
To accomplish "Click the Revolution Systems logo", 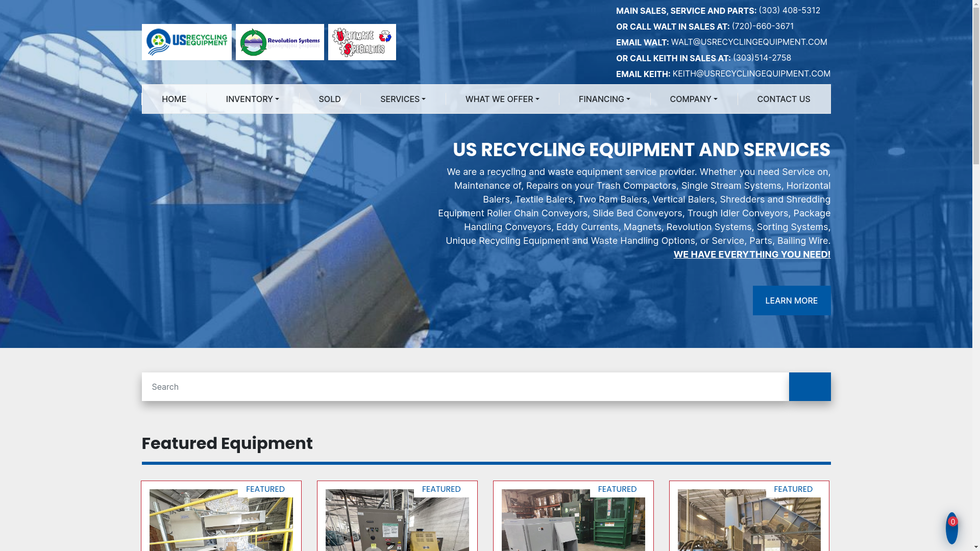I will pos(280,42).
